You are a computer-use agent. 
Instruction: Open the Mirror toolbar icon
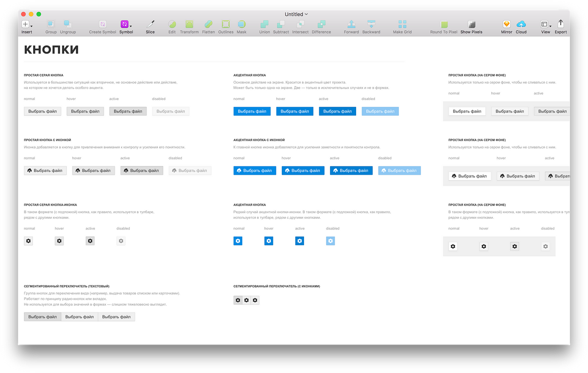[x=507, y=24]
